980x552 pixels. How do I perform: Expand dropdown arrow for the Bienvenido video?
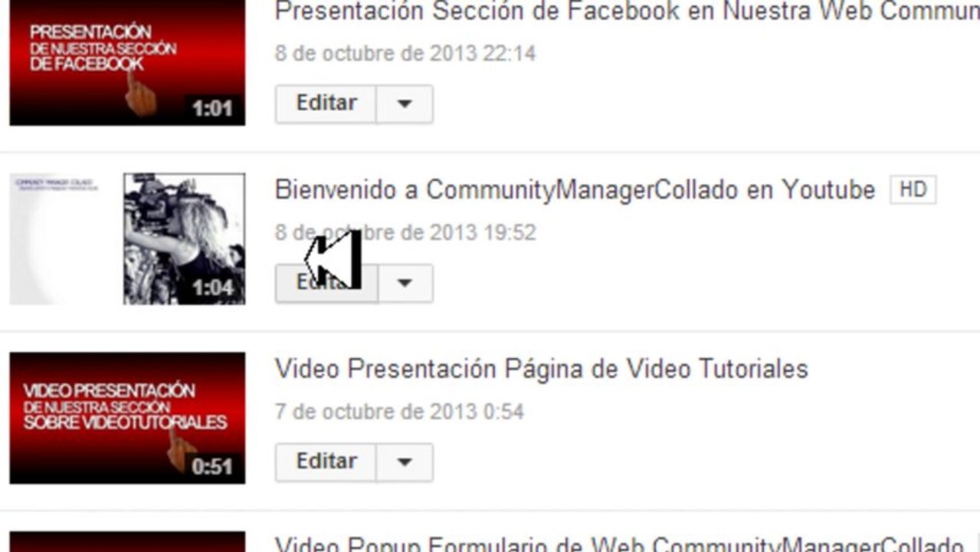(x=405, y=283)
